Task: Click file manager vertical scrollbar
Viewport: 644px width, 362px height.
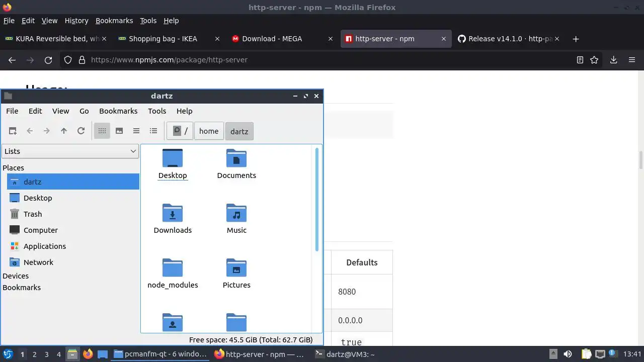Action: (x=317, y=200)
